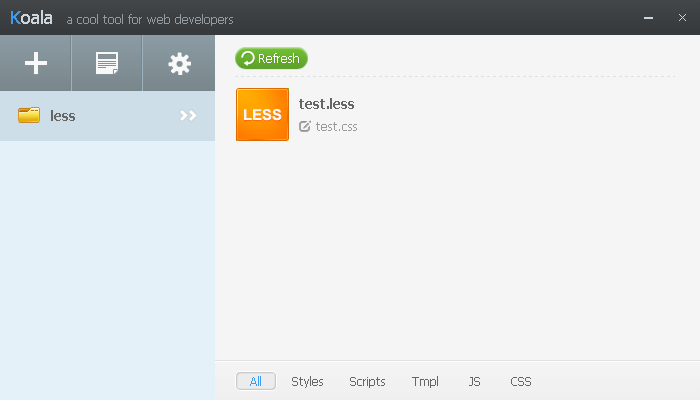Viewport: 700px width, 400px height.
Task: Show only Scripts files
Action: tap(367, 381)
